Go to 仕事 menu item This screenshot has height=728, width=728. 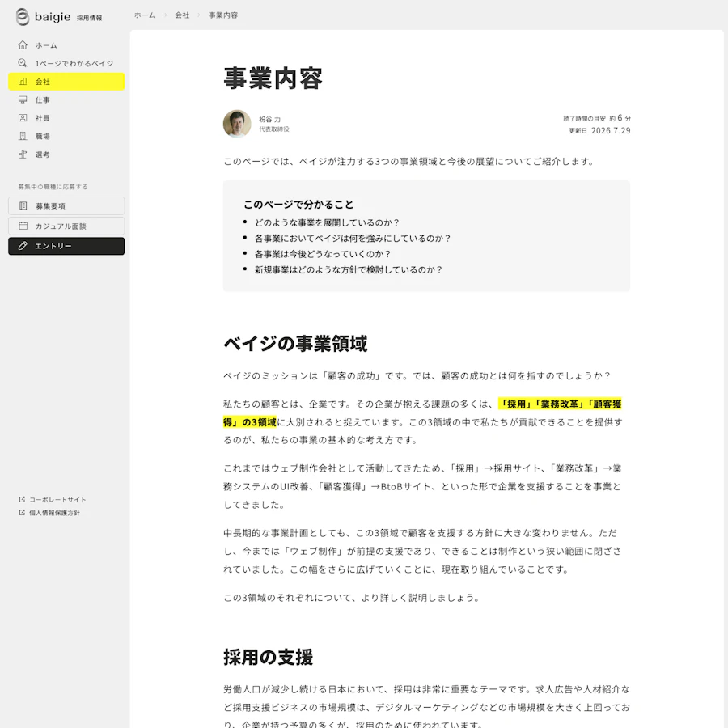[x=66, y=99]
